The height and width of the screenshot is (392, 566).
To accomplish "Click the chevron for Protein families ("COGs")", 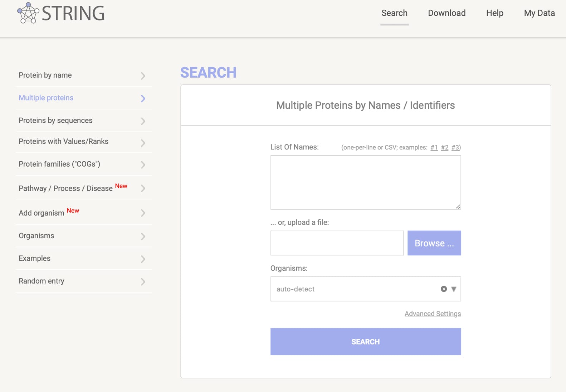I will coord(143,165).
